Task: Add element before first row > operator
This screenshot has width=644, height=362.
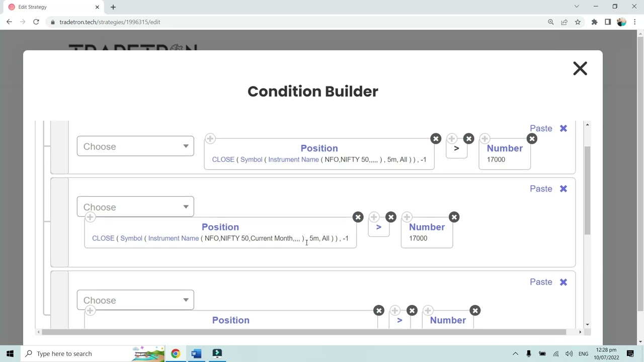Action: click(452, 138)
